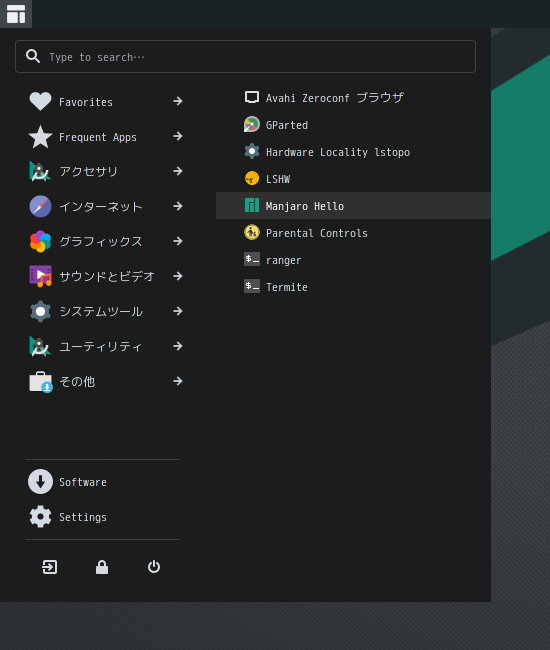Open the システムツール category
This screenshot has height=650, width=550.
(x=106, y=311)
